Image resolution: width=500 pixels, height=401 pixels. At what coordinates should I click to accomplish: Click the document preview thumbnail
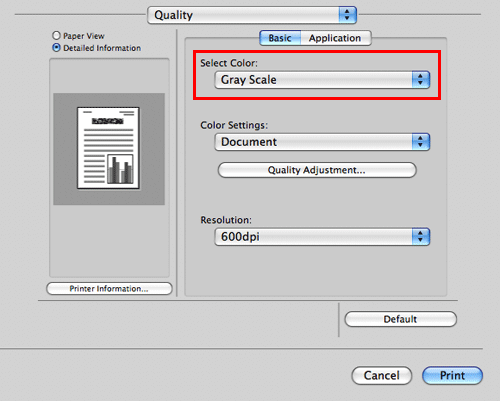pos(108,148)
